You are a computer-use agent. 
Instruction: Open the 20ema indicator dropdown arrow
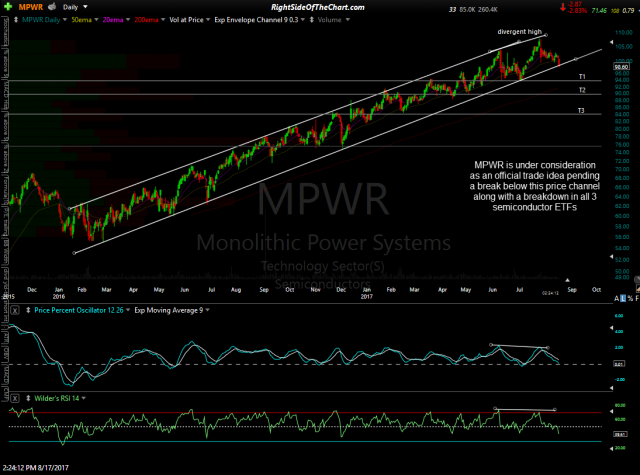tap(128, 20)
